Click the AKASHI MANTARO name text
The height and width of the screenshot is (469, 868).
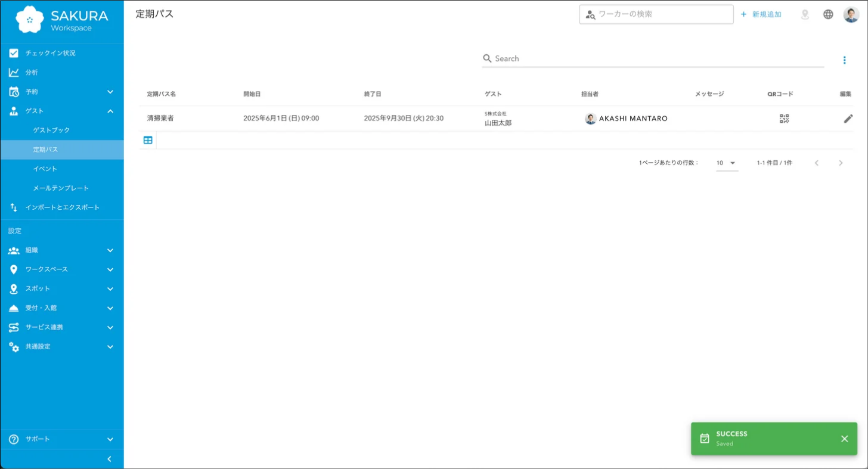(633, 119)
